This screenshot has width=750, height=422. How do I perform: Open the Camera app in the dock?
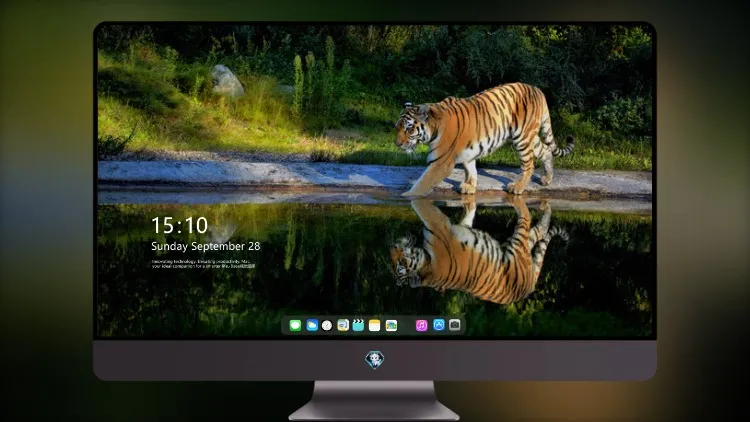455,325
